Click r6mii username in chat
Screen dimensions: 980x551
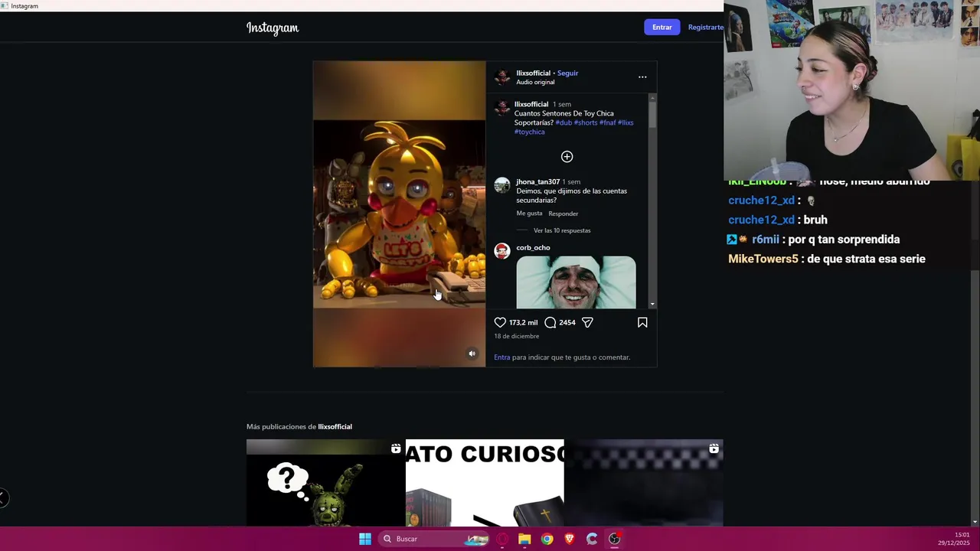coord(766,240)
